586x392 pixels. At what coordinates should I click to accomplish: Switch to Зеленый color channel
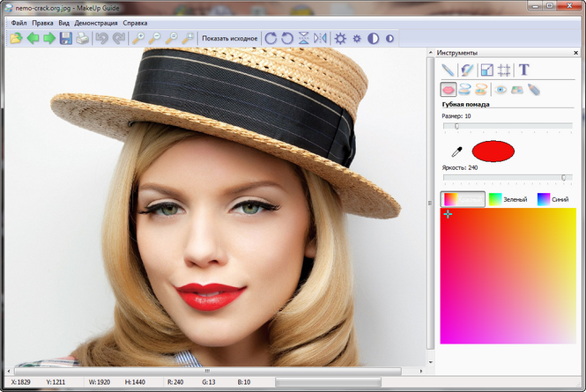point(508,199)
